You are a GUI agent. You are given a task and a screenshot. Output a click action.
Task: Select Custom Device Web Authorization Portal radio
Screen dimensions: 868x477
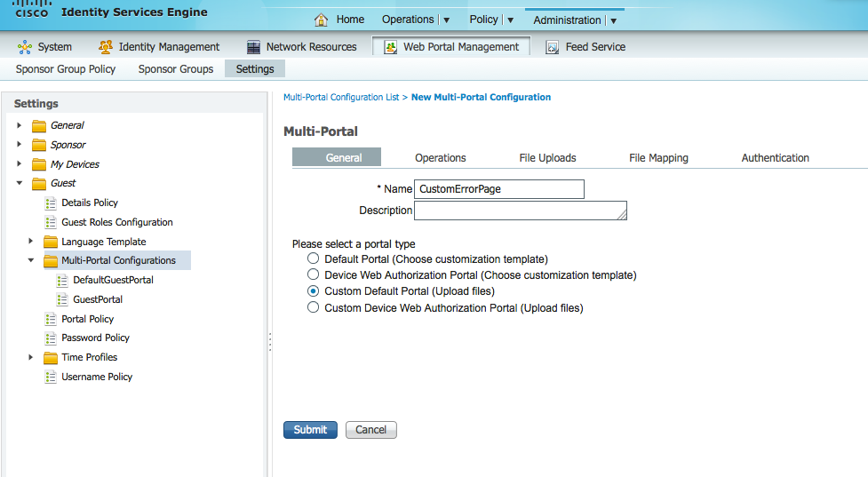314,307
